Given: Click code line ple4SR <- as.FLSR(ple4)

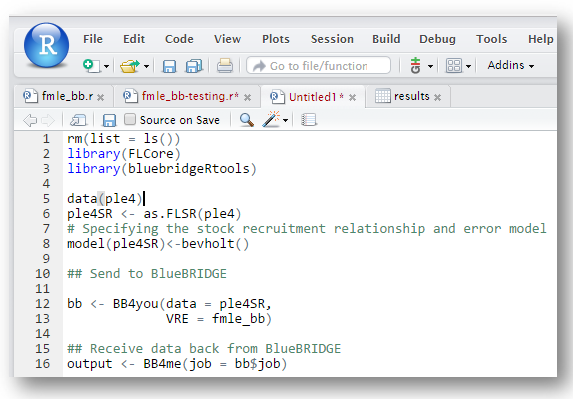Looking at the screenshot, I should click(154, 214).
